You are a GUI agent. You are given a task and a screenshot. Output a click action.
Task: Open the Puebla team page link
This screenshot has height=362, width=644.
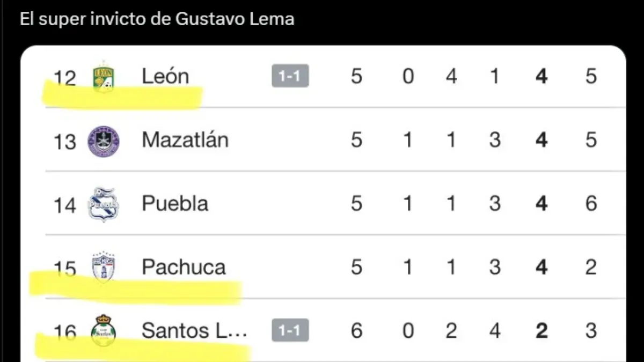(174, 203)
